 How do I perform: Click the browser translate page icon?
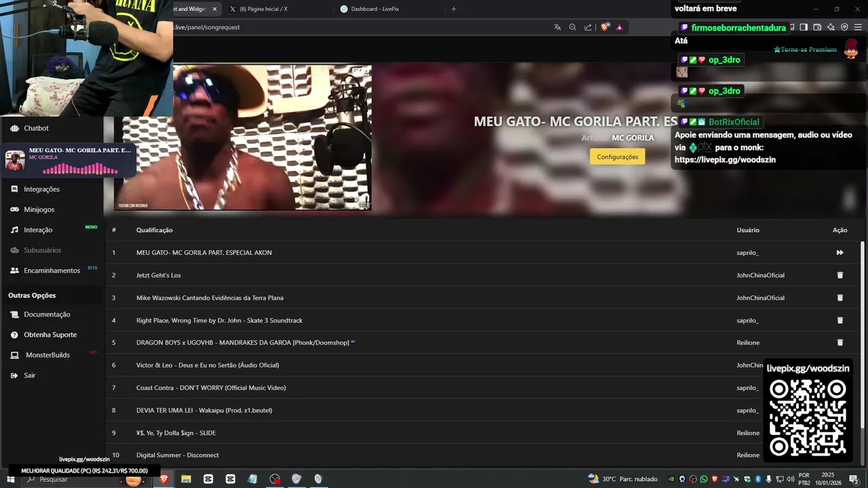tap(557, 27)
